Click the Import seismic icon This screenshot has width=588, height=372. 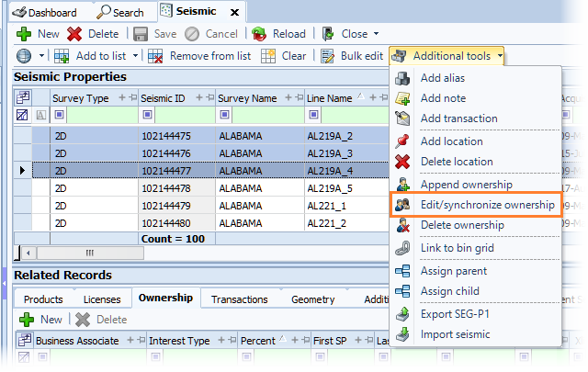(x=402, y=334)
